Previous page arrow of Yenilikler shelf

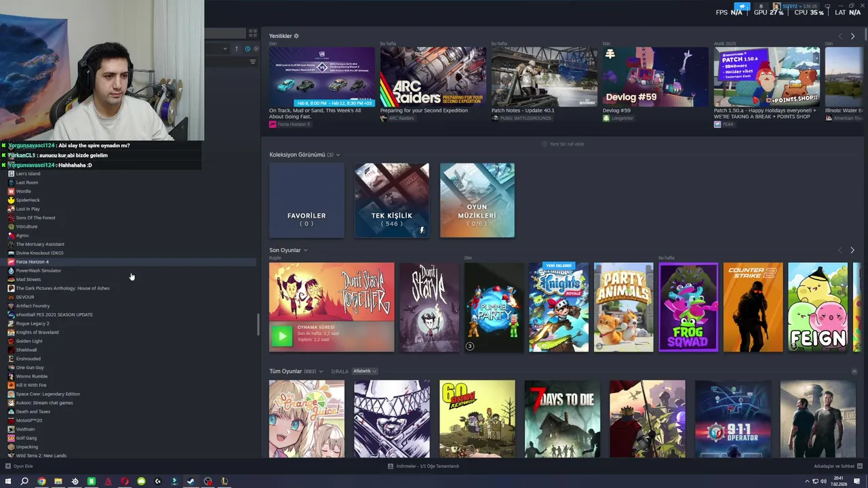[840, 36]
